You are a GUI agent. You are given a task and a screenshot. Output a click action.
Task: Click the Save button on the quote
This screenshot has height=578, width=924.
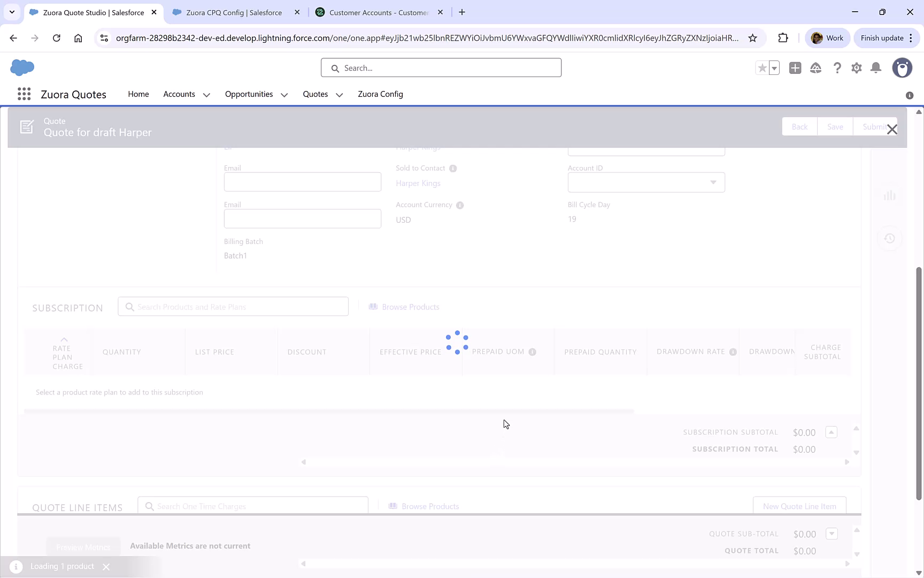(x=835, y=126)
